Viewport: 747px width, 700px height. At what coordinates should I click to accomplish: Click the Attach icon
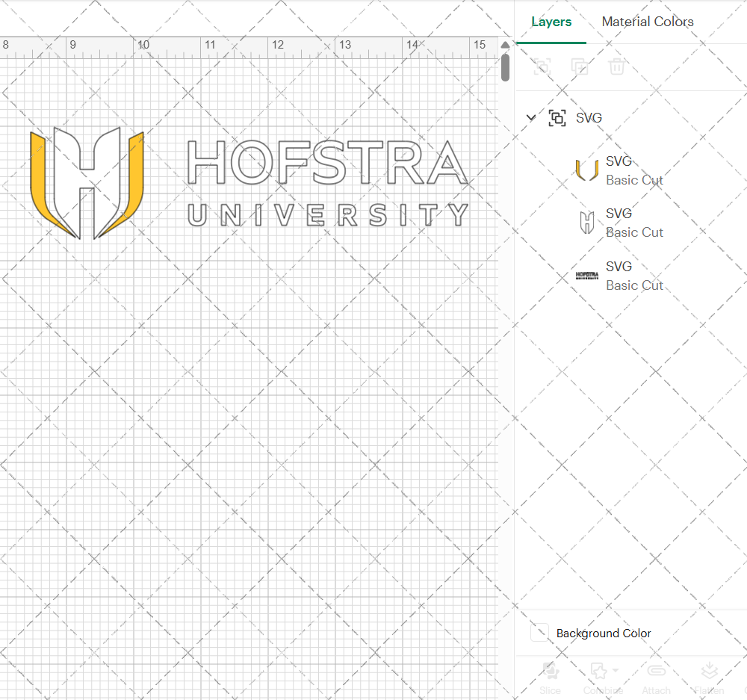tap(656, 671)
